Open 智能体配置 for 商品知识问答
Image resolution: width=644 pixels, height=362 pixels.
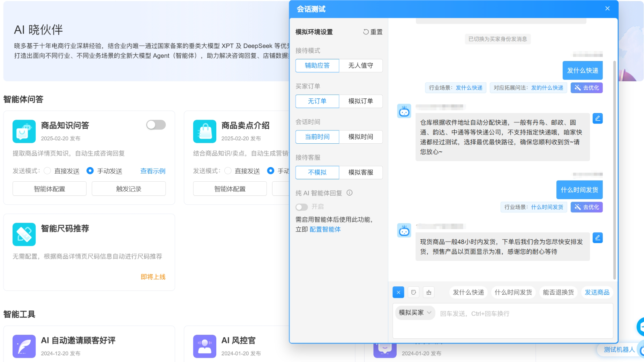(x=50, y=189)
